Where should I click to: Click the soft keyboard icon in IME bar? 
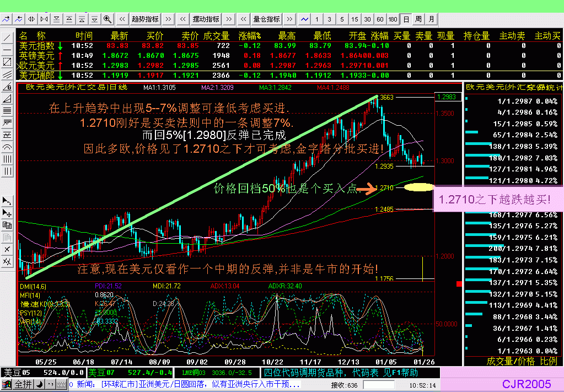pyautogui.click(x=62, y=385)
